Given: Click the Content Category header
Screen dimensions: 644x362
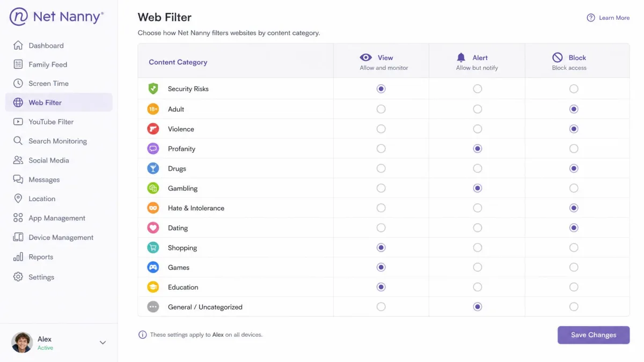Looking at the screenshot, I should tap(178, 62).
